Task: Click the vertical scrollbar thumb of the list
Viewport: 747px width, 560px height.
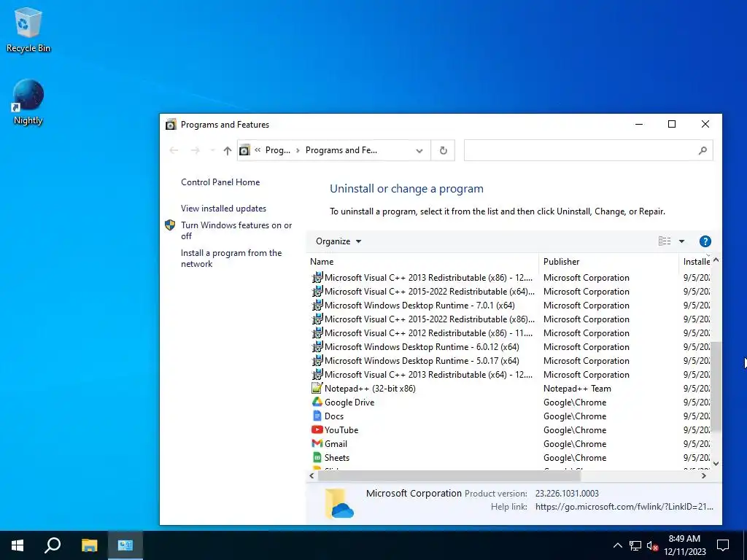Action: (716, 386)
